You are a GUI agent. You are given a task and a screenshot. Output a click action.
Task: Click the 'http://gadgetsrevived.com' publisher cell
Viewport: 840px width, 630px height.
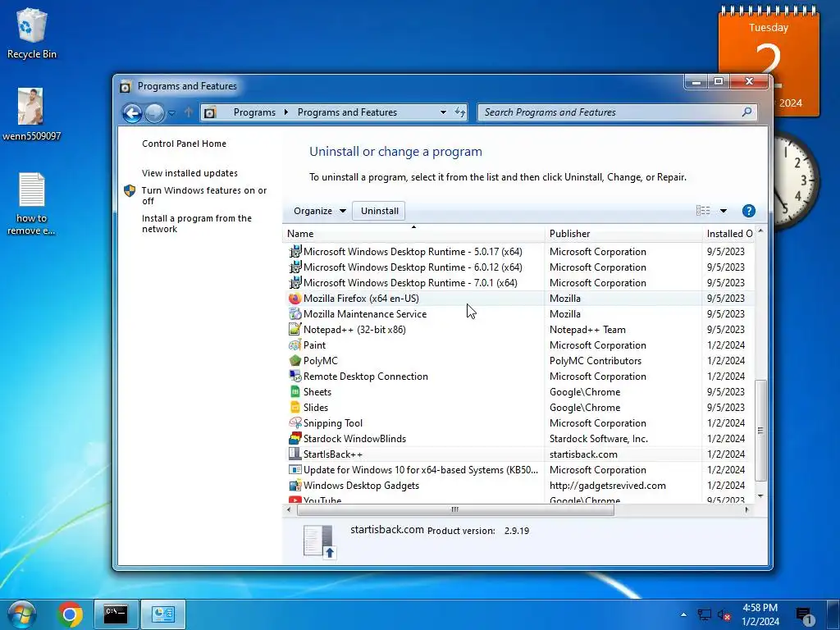608,486
